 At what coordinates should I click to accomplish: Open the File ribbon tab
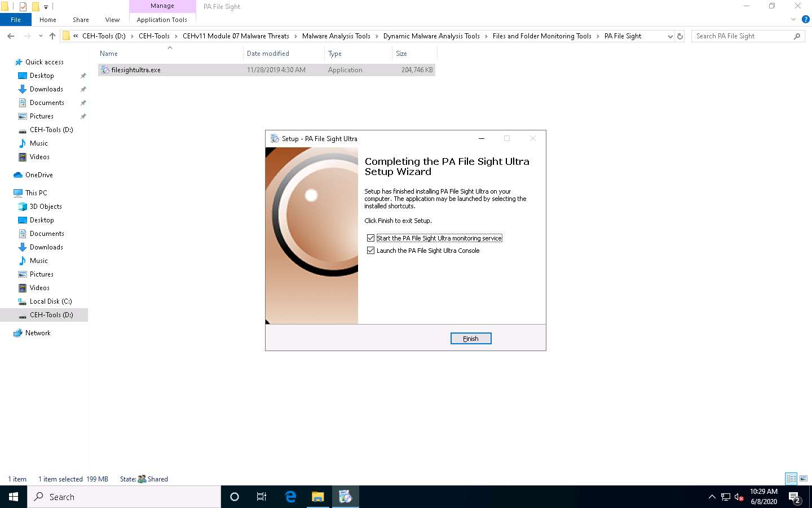(x=16, y=20)
